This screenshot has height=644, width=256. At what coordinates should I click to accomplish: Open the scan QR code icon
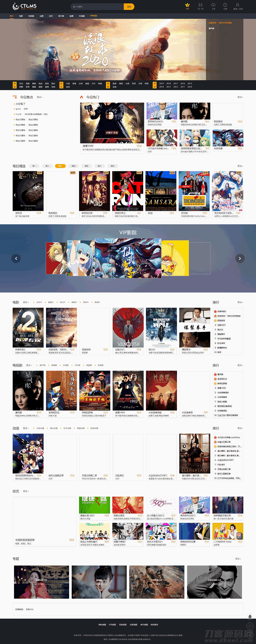(200, 5)
